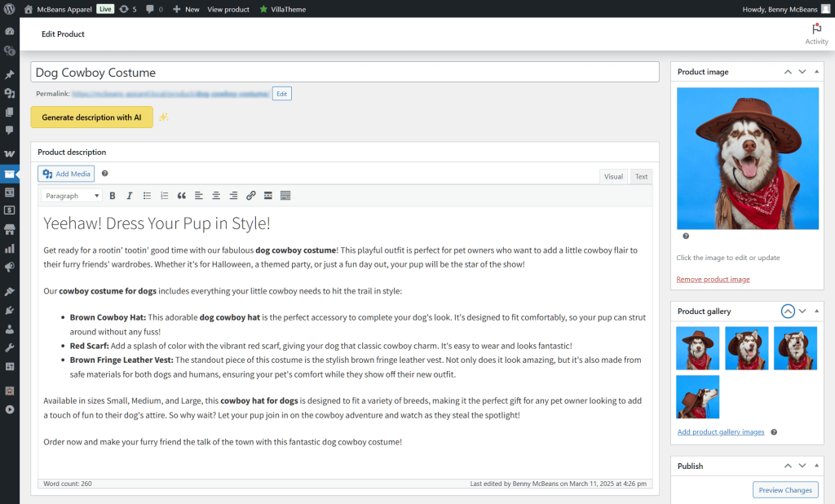Click Generate description with AI button
The image size is (835, 504).
click(x=91, y=117)
